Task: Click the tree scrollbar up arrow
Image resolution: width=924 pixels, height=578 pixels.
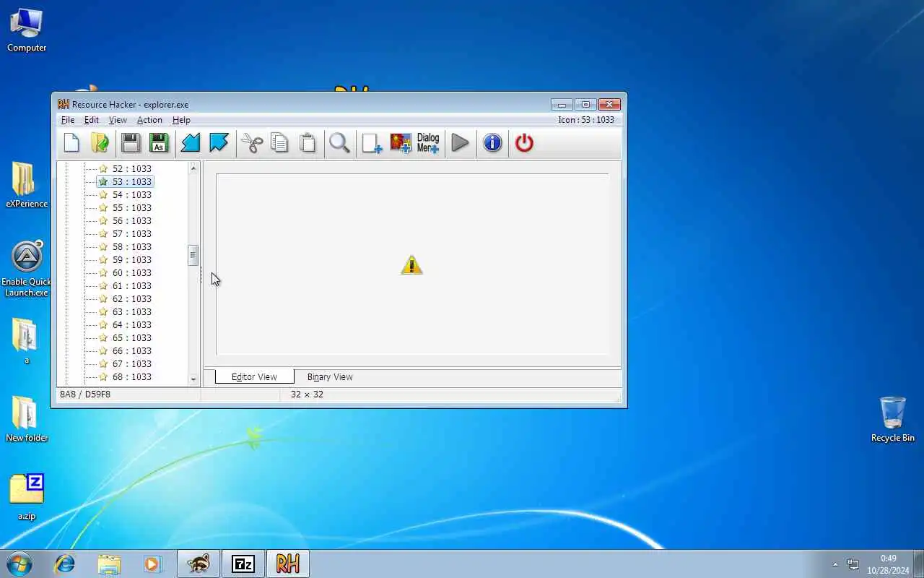Action: (193, 168)
